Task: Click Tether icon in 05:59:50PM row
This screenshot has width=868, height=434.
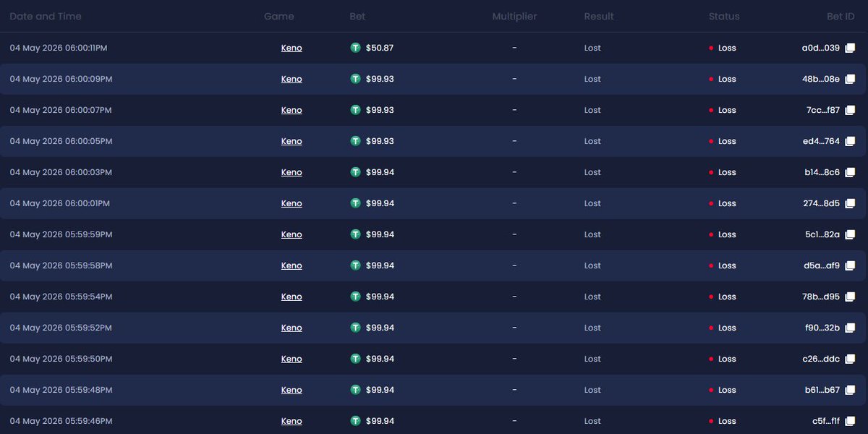Action: point(355,359)
